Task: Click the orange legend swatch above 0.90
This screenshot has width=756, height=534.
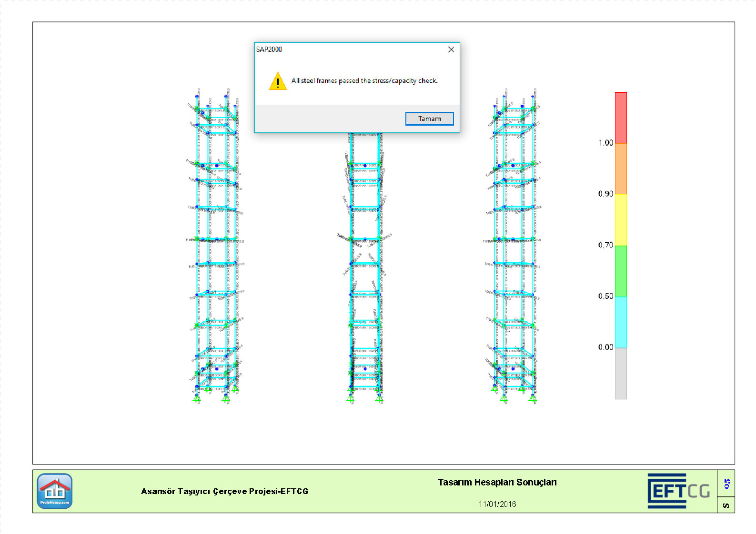Action: tap(620, 168)
